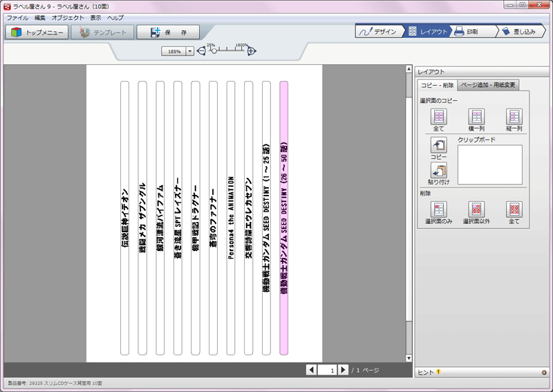Open the ヘルプ menu
This screenshot has height=392, width=553.
(115, 18)
